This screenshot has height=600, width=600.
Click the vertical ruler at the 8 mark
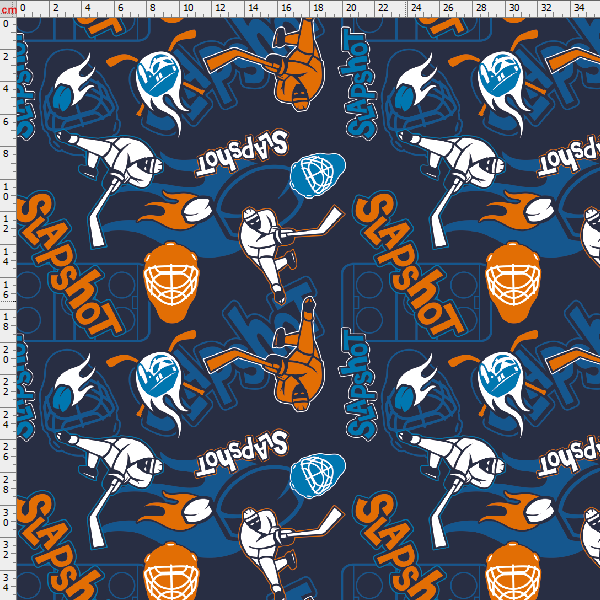5,154
